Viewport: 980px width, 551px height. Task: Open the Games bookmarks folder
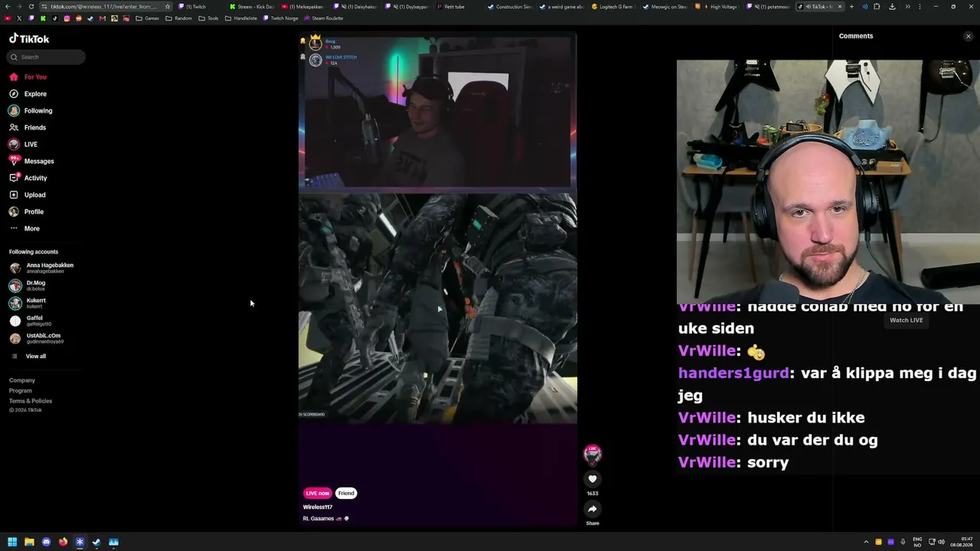tap(147, 18)
